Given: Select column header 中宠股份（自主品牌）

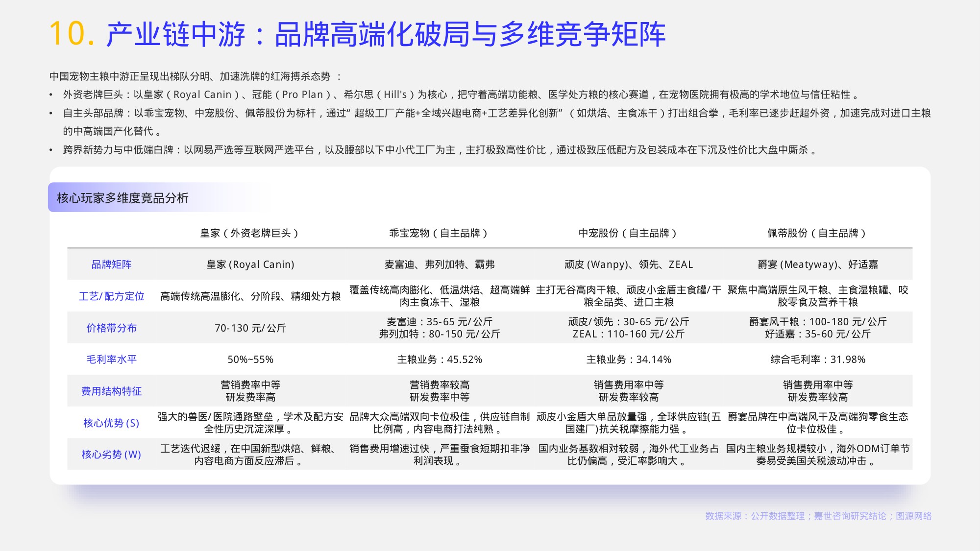Looking at the screenshot, I should tap(628, 233).
